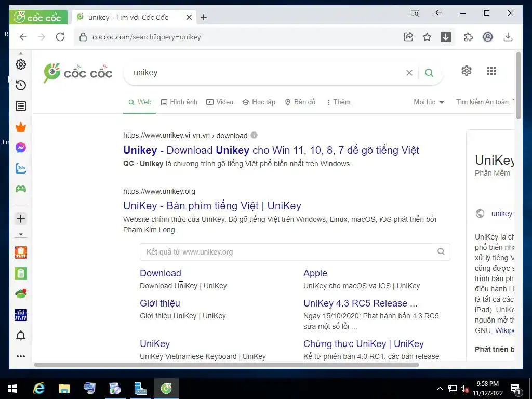Go back to previous page
This screenshot has height=399, width=532.
[x=23, y=37]
